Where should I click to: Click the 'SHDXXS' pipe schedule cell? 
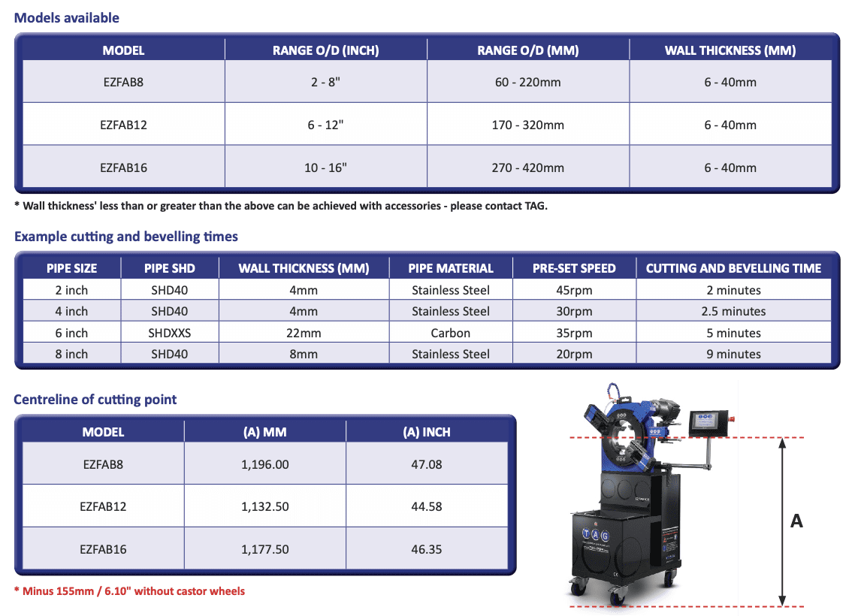170,333
